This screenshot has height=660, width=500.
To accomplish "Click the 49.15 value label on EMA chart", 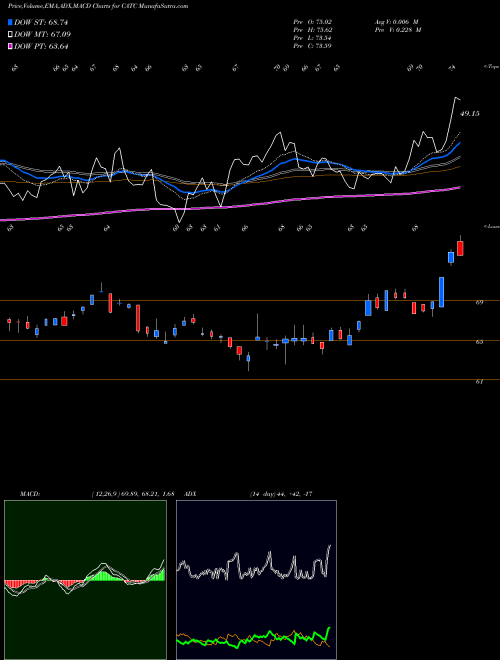I will [469, 114].
